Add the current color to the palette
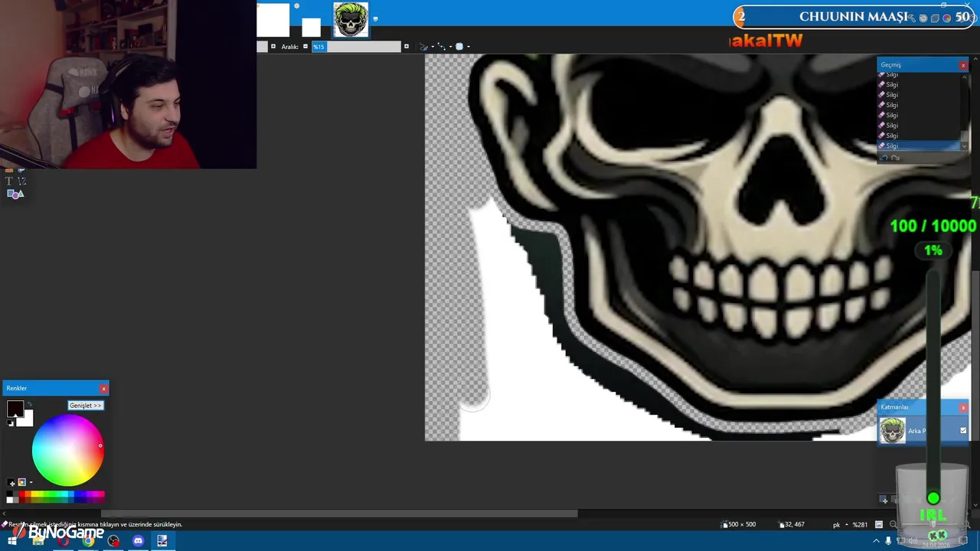980x551 pixels. point(11,482)
